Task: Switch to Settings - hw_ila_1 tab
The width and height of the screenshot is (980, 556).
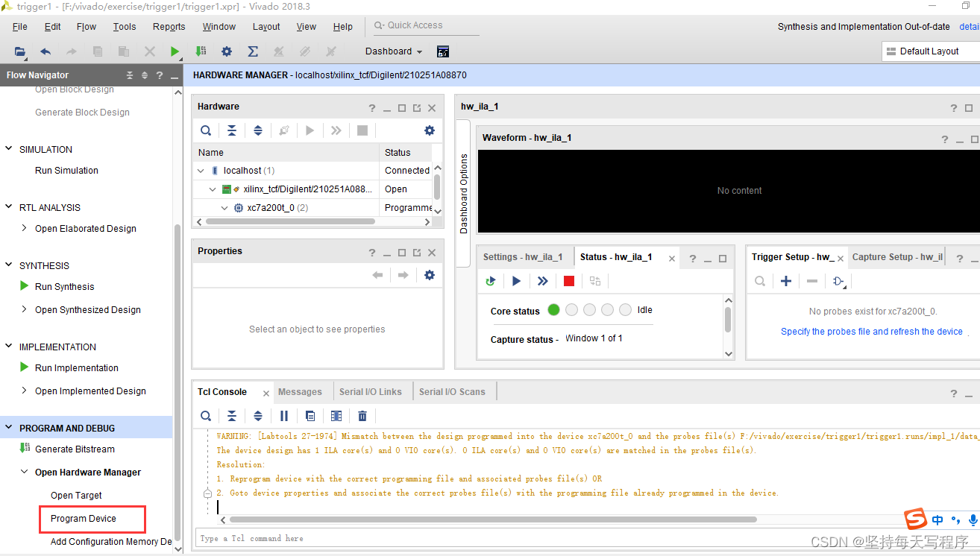Action: point(523,257)
